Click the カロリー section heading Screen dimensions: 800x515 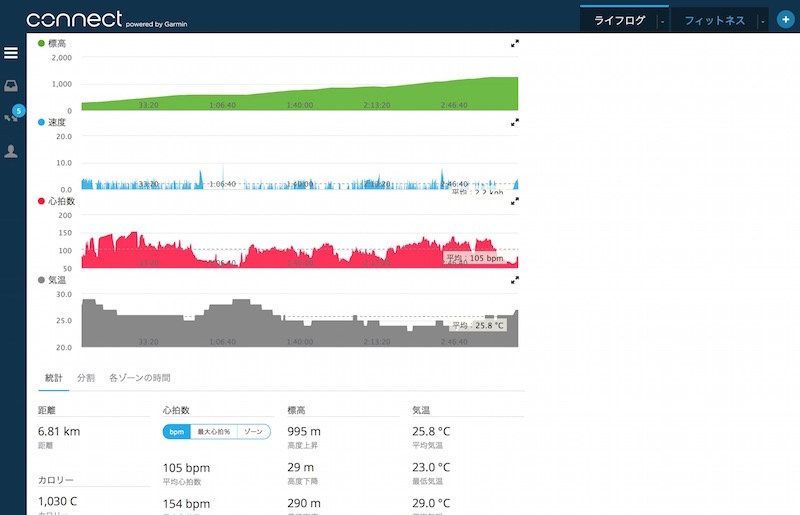(56, 480)
